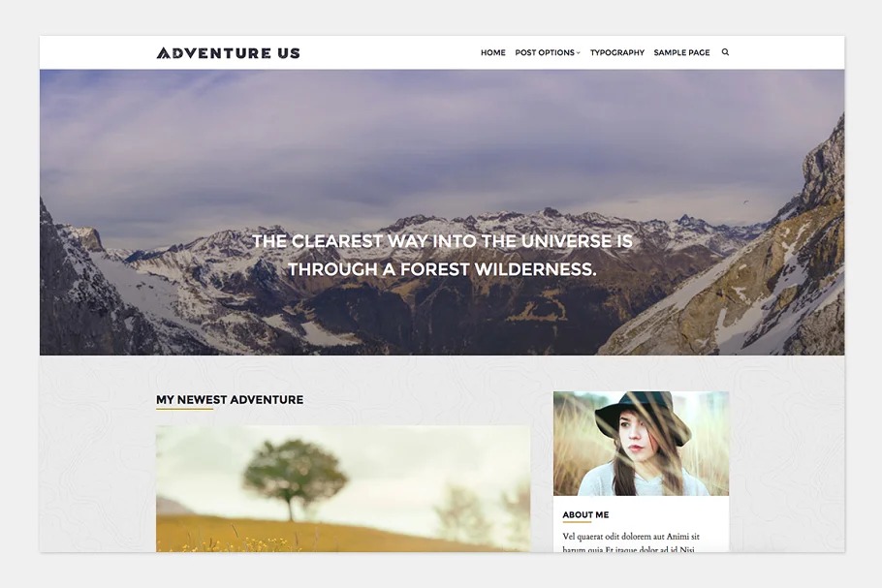Click the Forest Wilderness line of the quote

(x=442, y=269)
